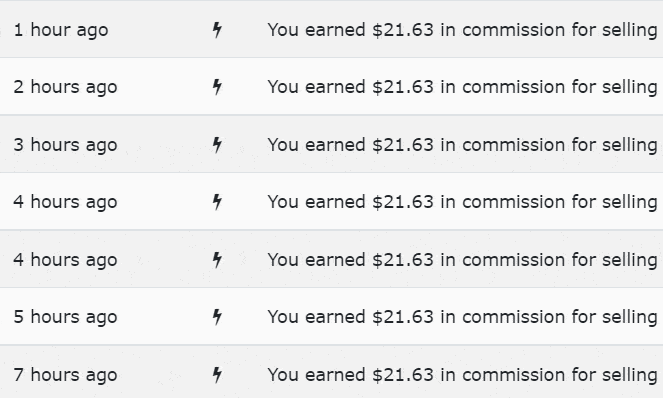
Task: Click the 5 hours ago timestamp
Action: 65,317
